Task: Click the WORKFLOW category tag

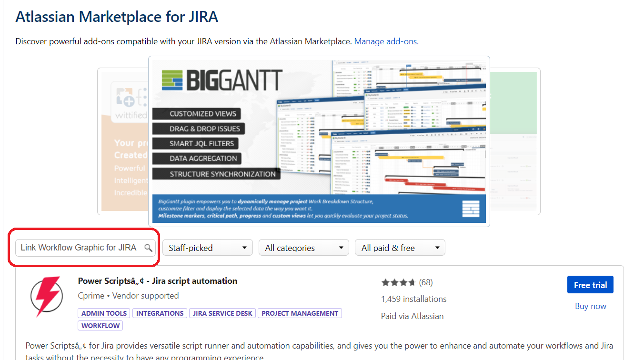Action: tap(100, 326)
